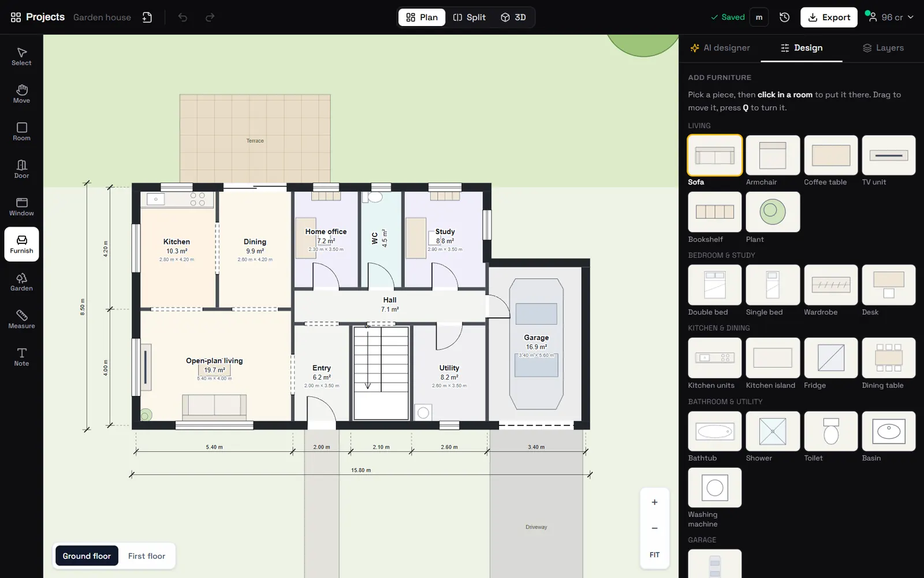Pick the Double bed piece

click(x=715, y=285)
